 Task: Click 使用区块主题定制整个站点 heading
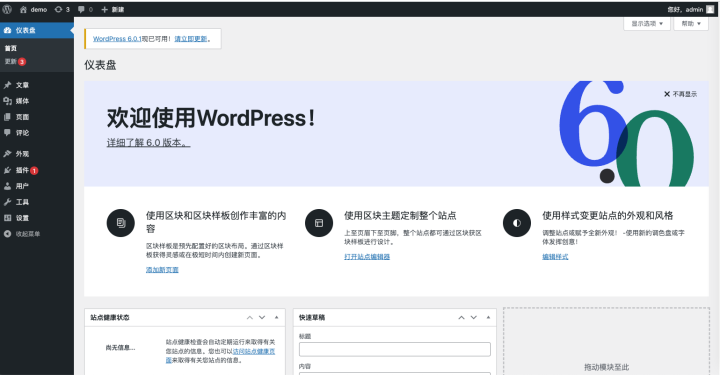coord(400,215)
